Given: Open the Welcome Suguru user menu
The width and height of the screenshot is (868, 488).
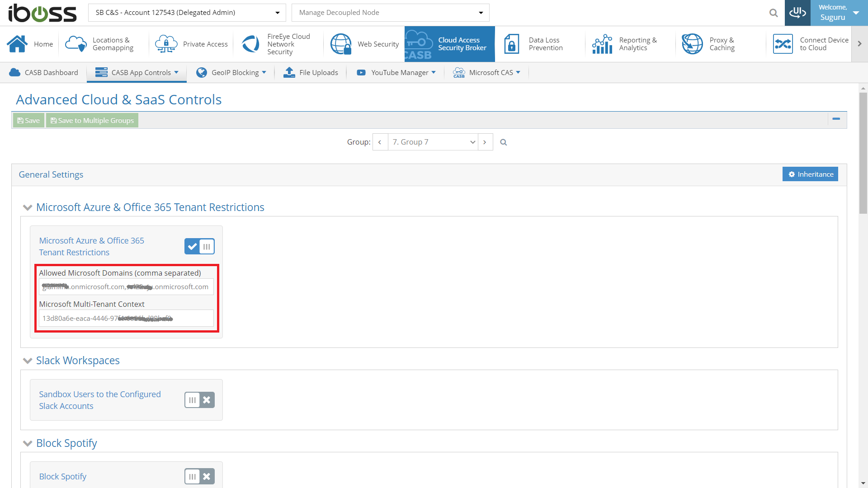Looking at the screenshot, I should pos(839,13).
